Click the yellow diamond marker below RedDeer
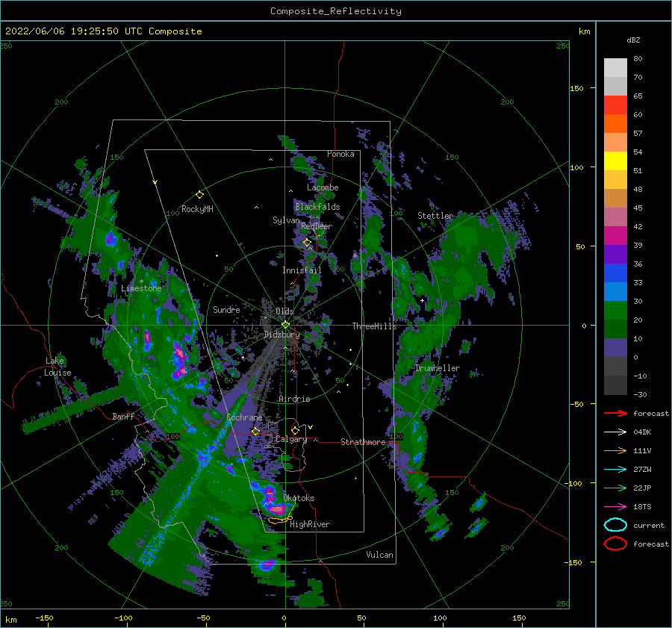This screenshot has width=672, height=628. [307, 243]
